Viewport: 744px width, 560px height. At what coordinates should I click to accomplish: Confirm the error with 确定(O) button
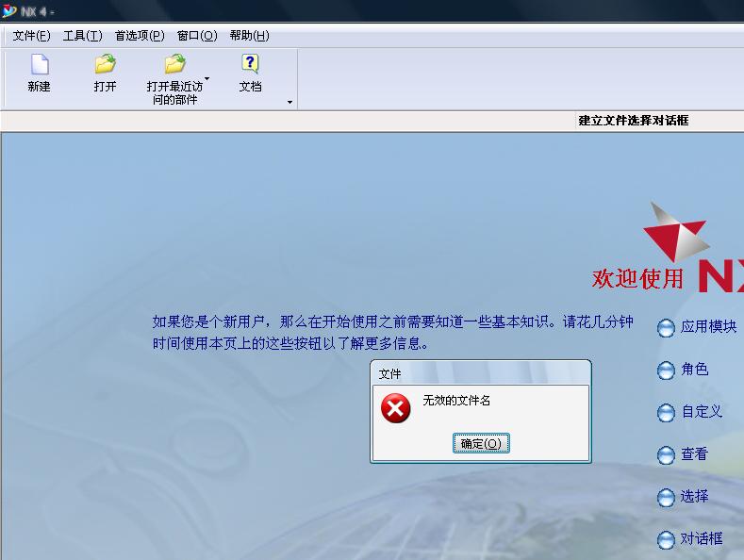coord(481,443)
